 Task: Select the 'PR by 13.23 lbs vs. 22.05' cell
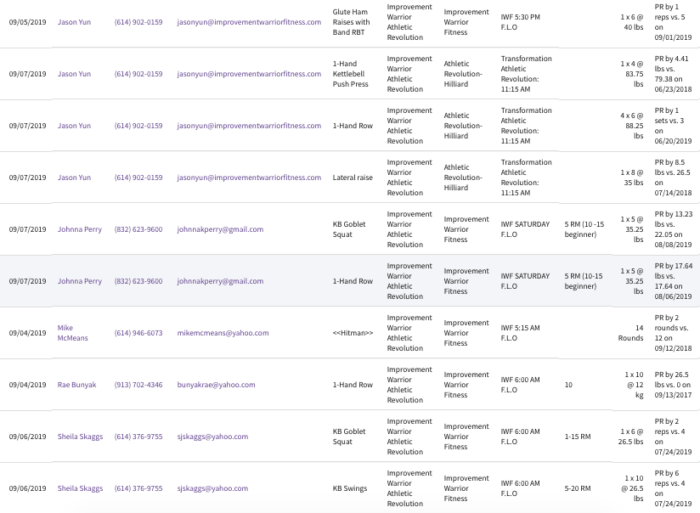point(673,229)
